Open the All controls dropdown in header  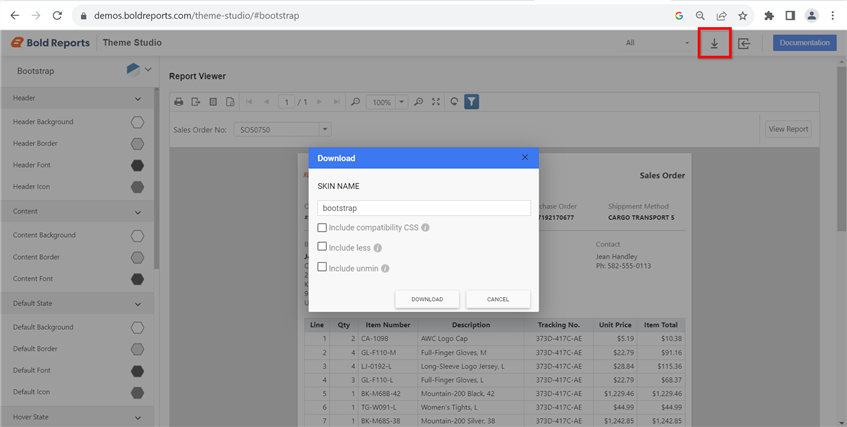[657, 43]
